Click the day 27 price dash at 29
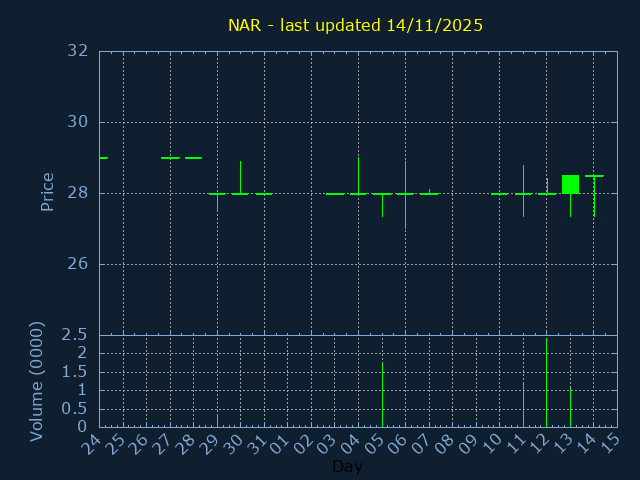The width and height of the screenshot is (640, 480). click(x=170, y=158)
